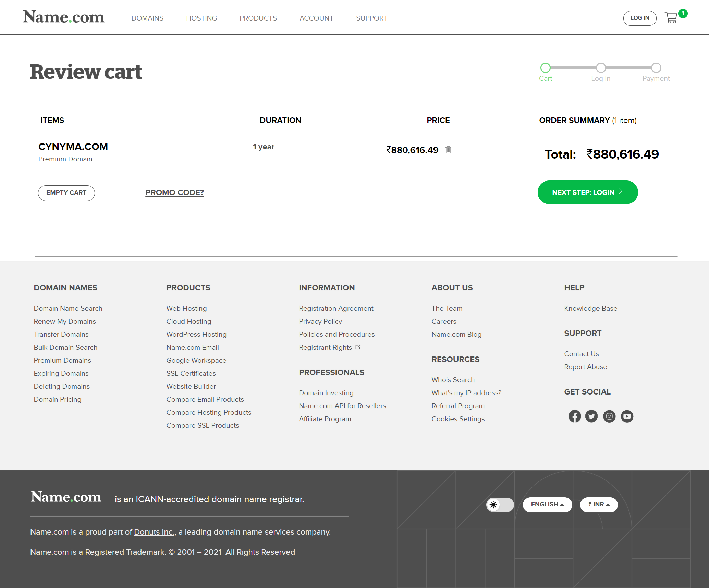Delete CYNYMA.COM using the trash icon
709x588 pixels.
448,150
